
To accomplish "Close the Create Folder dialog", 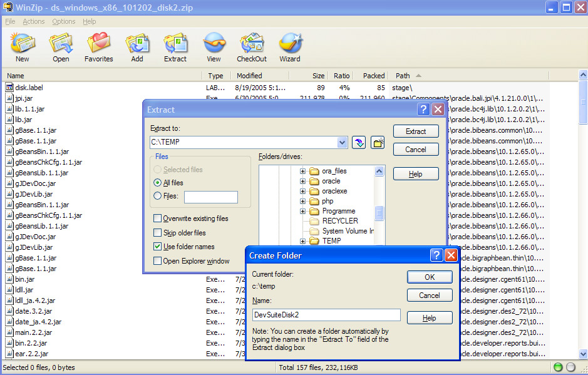I will pyautogui.click(x=451, y=255).
